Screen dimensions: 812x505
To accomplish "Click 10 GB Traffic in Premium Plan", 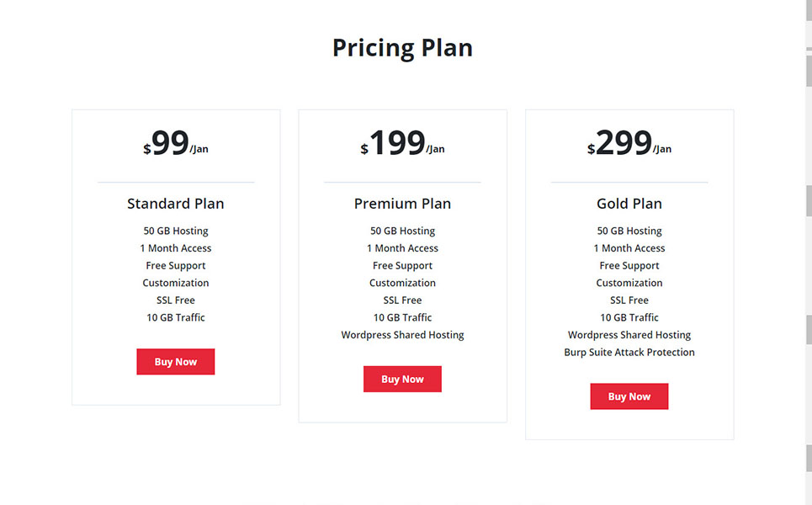I will pyautogui.click(x=402, y=317).
